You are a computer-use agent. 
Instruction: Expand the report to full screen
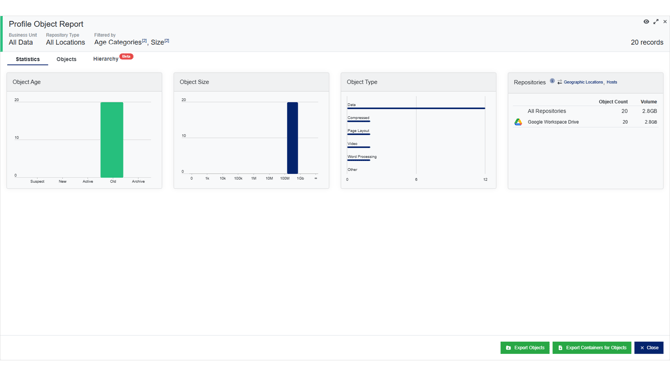656,21
